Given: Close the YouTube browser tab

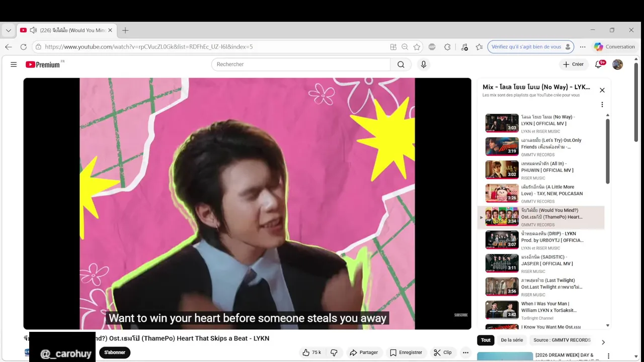Looking at the screenshot, I should (x=110, y=30).
